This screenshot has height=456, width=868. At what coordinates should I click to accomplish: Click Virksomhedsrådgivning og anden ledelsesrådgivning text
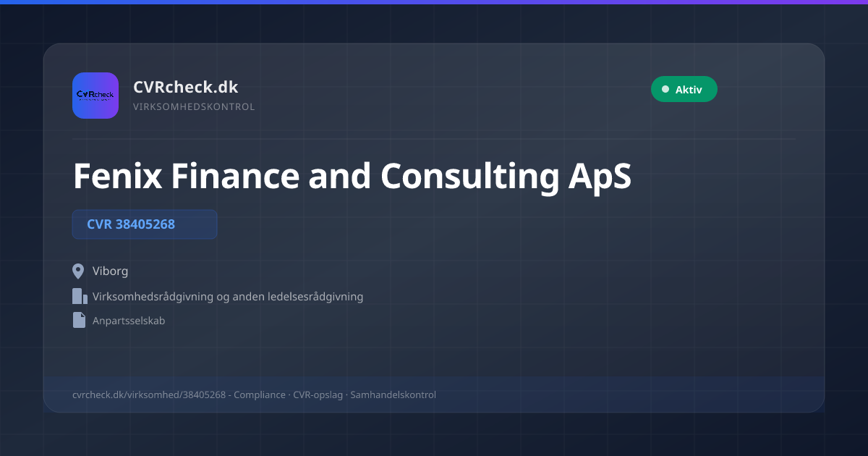pyautogui.click(x=228, y=296)
